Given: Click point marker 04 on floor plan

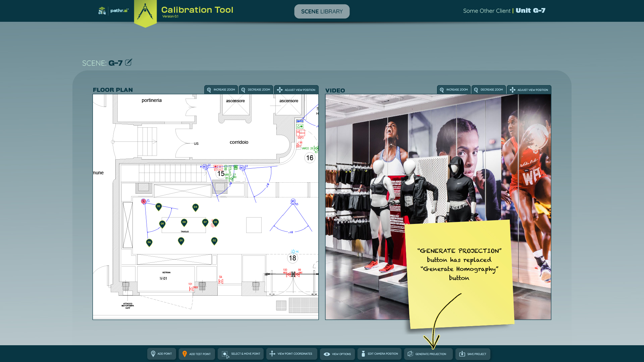Looking at the screenshot, I should click(196, 207).
